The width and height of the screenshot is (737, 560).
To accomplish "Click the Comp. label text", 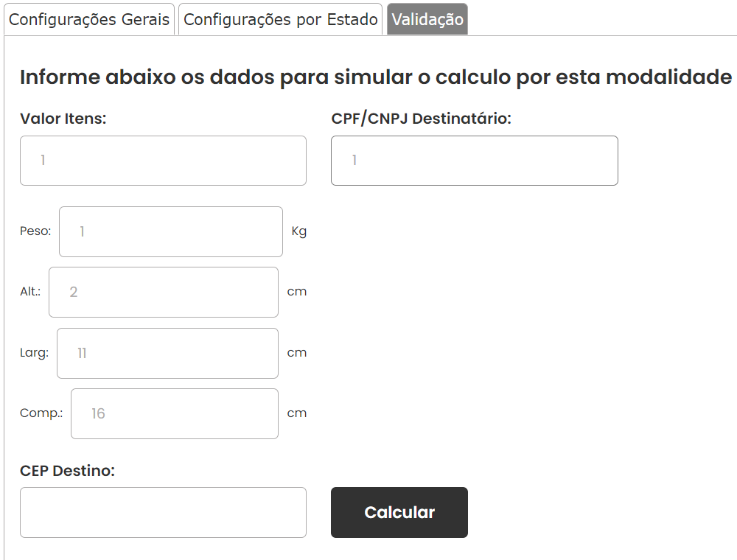I will [41, 413].
